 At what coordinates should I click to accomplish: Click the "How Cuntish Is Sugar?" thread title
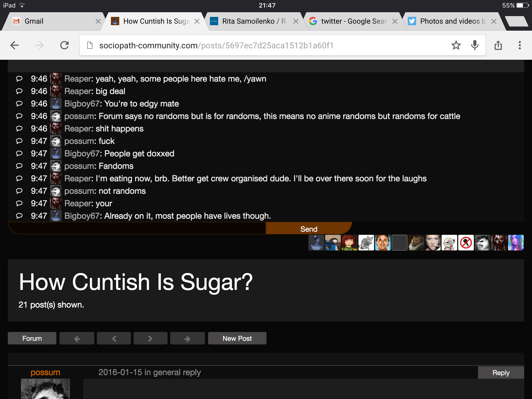coord(136,282)
